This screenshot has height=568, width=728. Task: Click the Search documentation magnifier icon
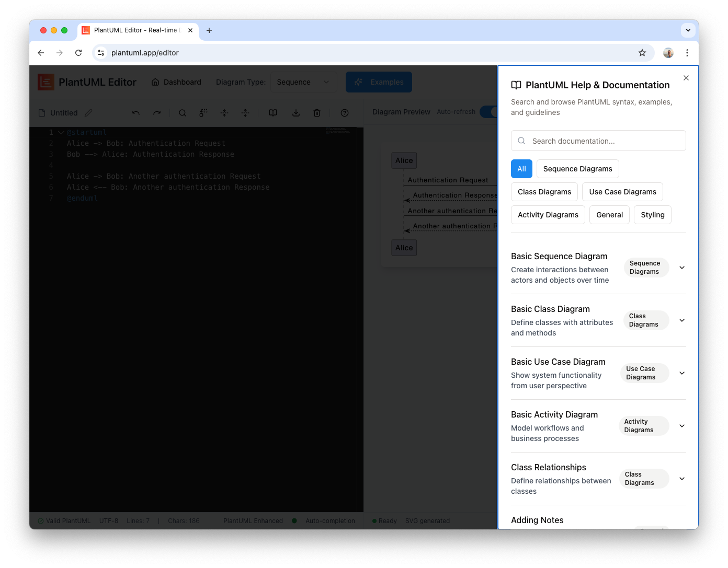[521, 141]
